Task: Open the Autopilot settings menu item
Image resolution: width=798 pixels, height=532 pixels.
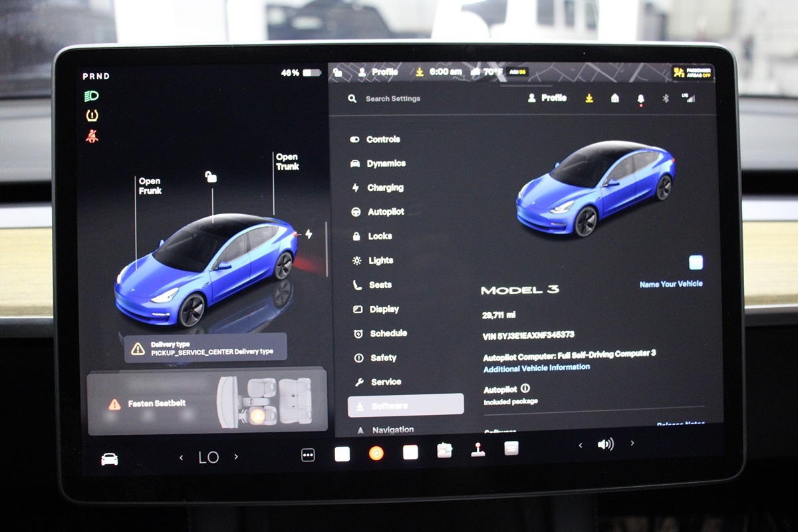Action: point(385,212)
